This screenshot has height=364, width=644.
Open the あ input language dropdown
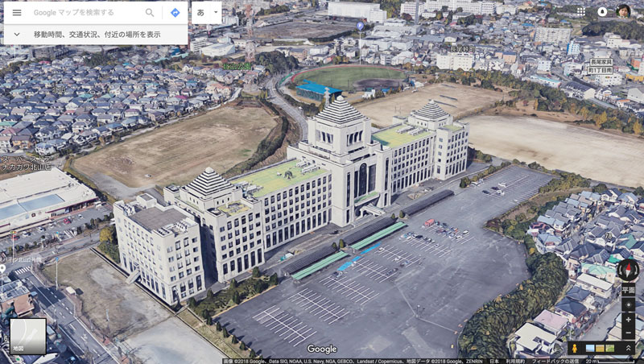[206, 13]
